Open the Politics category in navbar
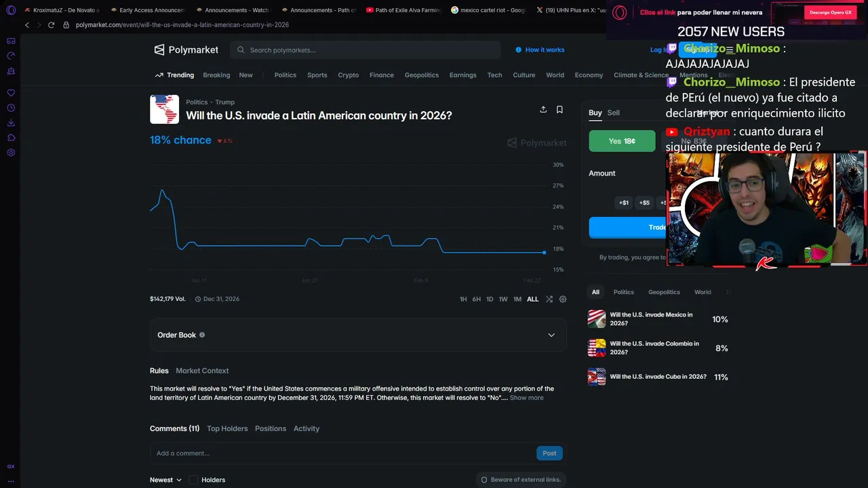 tap(285, 75)
